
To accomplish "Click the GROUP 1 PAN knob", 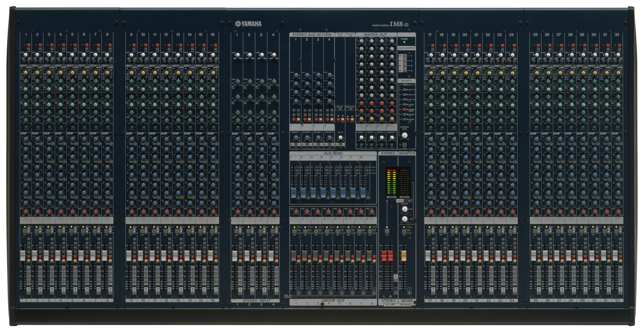I will pos(295,212).
